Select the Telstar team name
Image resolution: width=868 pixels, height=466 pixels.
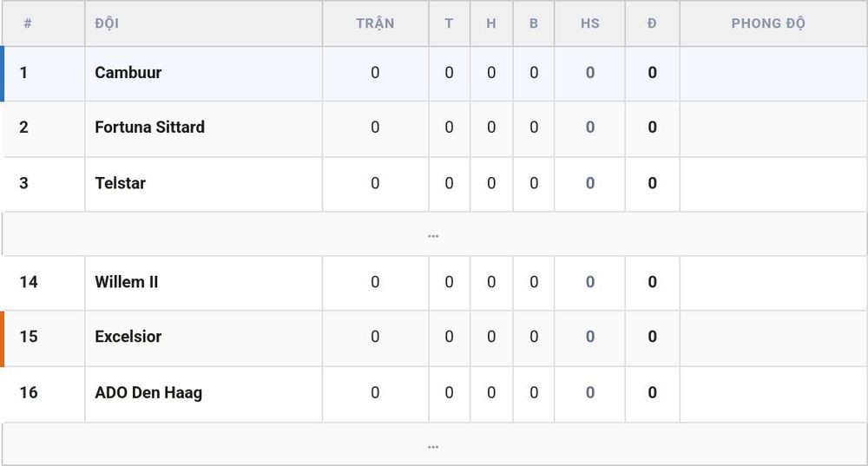point(120,183)
